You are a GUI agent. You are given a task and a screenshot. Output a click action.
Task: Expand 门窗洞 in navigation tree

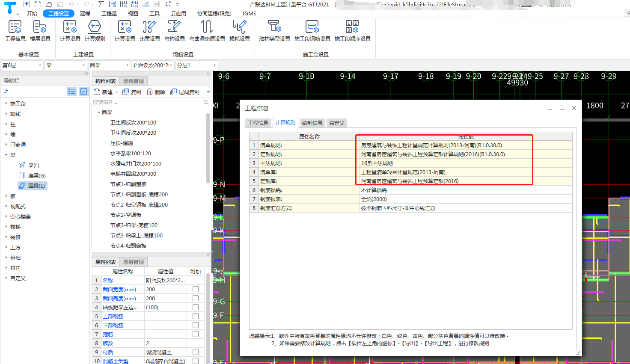coord(6,145)
